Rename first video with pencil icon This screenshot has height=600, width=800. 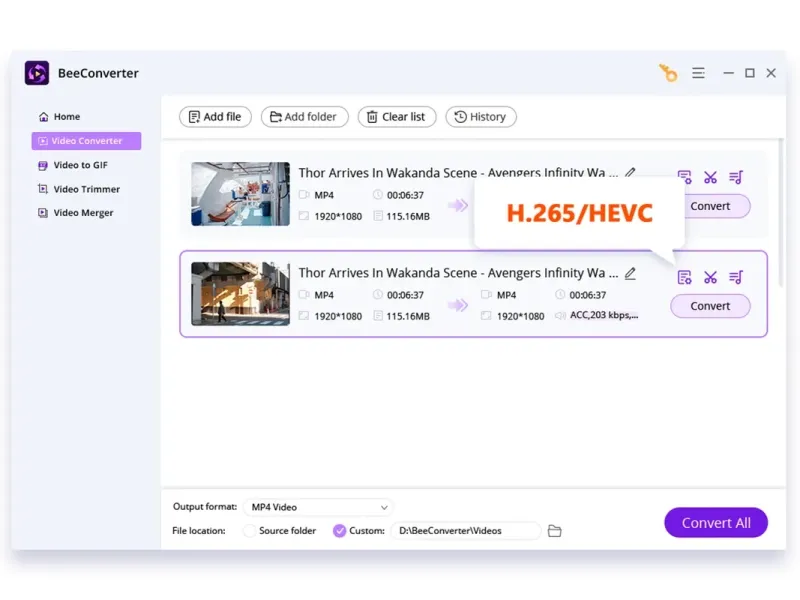click(x=630, y=172)
